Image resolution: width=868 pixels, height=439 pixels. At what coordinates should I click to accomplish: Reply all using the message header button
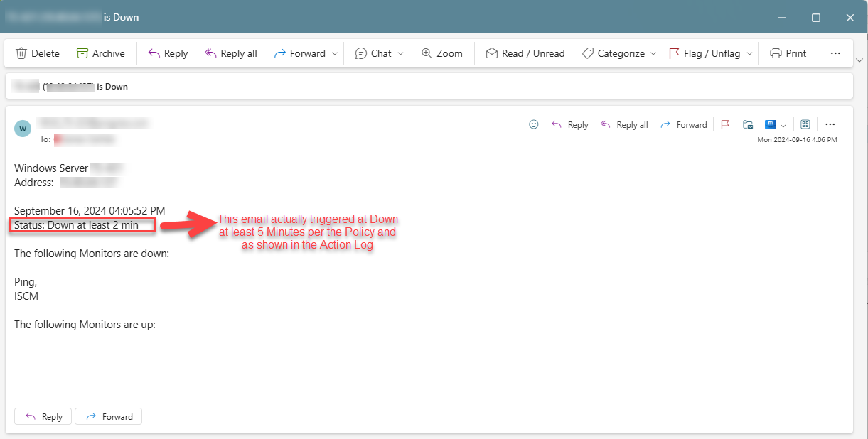pyautogui.click(x=625, y=124)
